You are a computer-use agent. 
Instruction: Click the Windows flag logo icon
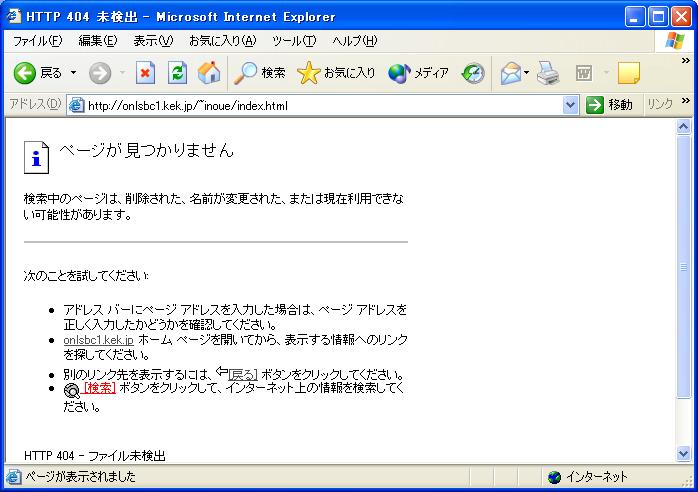[675, 41]
